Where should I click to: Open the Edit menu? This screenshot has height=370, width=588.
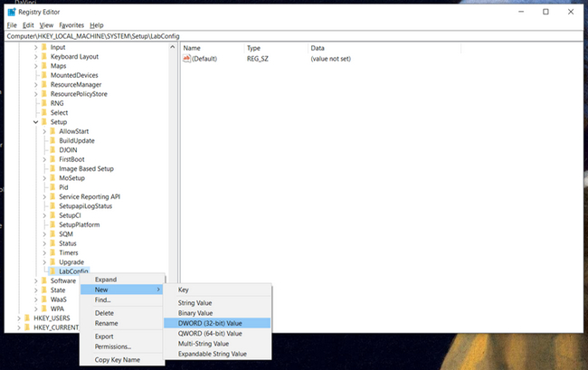28,25
